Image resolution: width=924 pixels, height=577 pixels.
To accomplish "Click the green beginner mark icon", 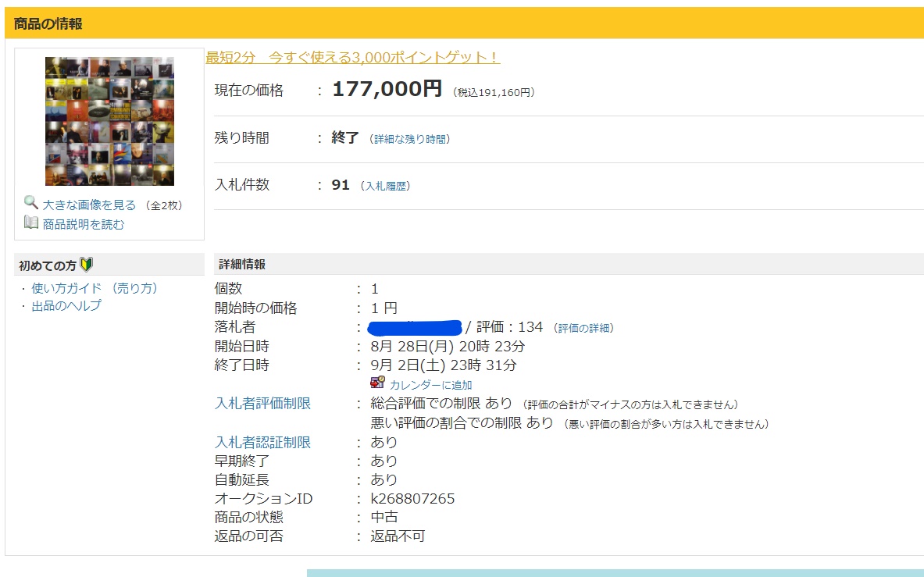I will click(87, 265).
